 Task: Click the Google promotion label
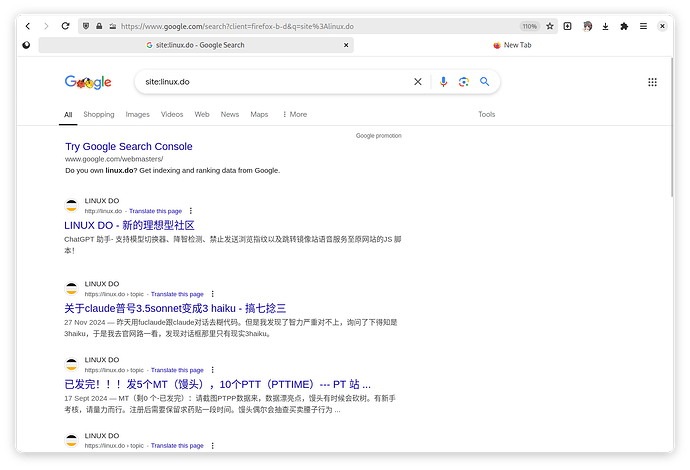(x=378, y=136)
